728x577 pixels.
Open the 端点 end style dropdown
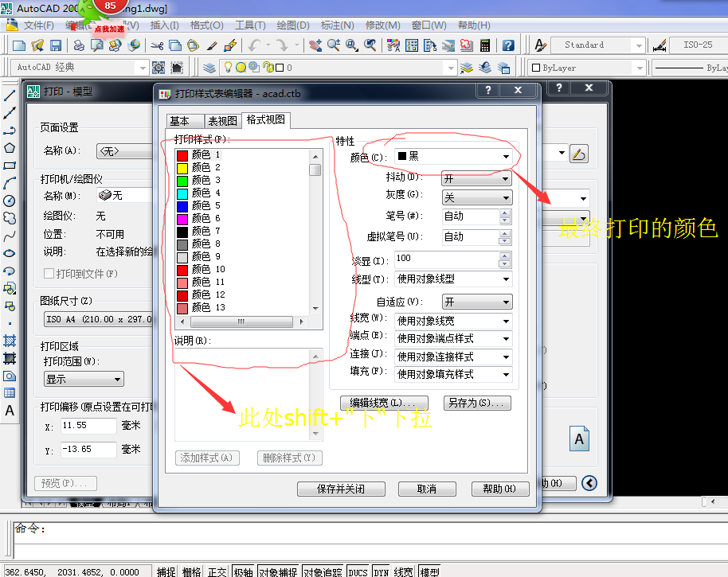pos(454,338)
